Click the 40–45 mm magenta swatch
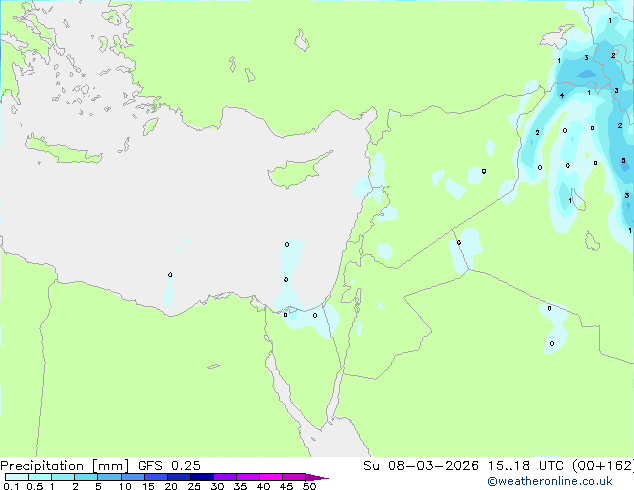This screenshot has width=634, height=490. 271,477
